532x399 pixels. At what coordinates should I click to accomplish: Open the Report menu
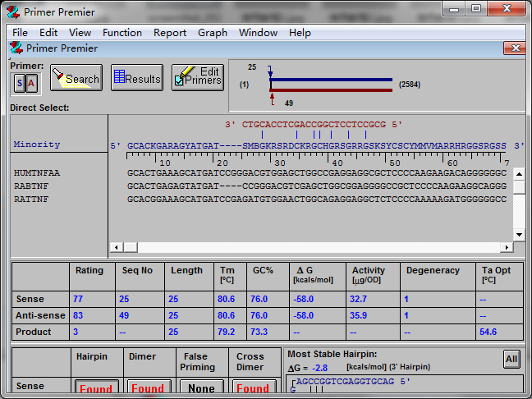click(x=170, y=33)
